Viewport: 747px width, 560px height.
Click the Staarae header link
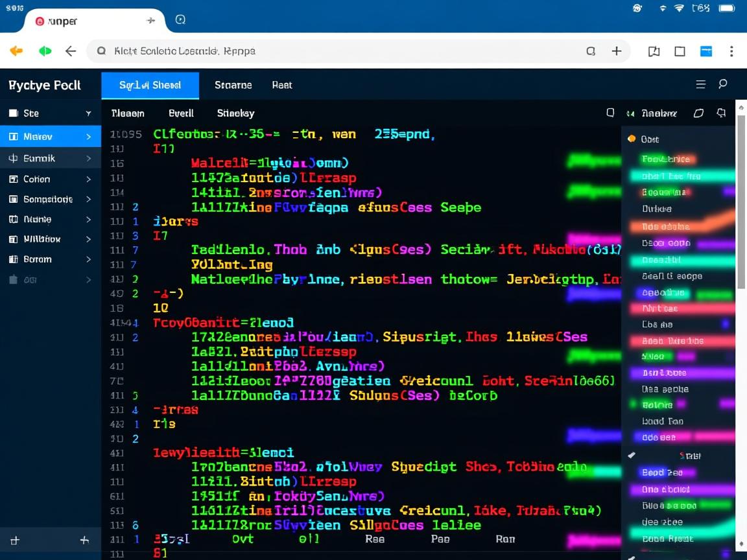pos(233,85)
